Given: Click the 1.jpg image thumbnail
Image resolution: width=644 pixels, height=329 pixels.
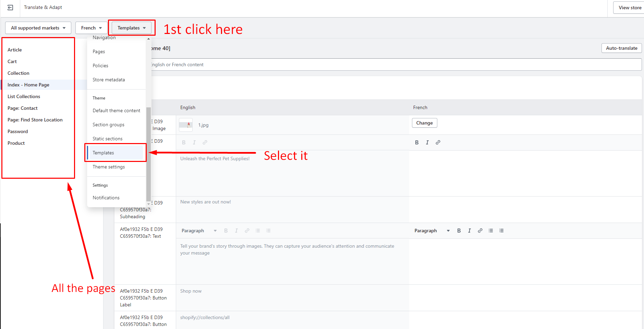Looking at the screenshot, I should [186, 125].
